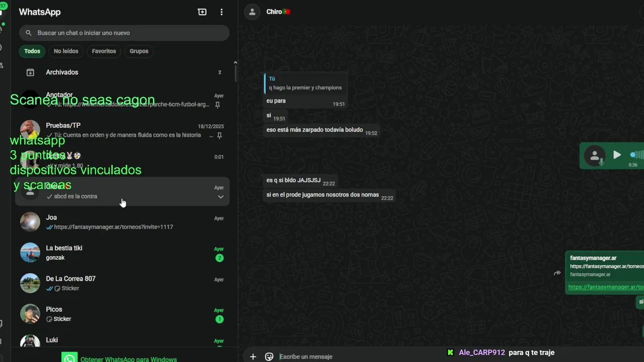This screenshot has height=362, width=644.
Task: Click the pin icon on Pruebas/TP chat
Action: [219, 136]
